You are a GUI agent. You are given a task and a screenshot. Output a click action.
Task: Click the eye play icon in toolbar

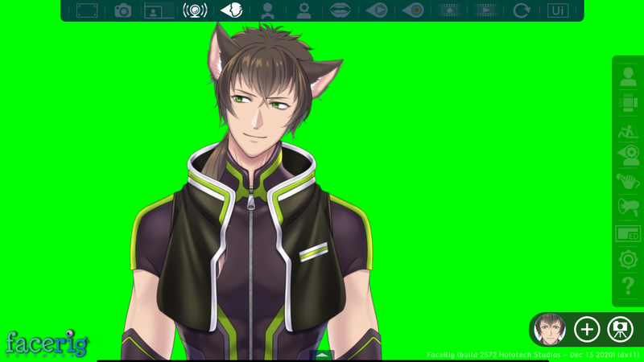pos(377,10)
